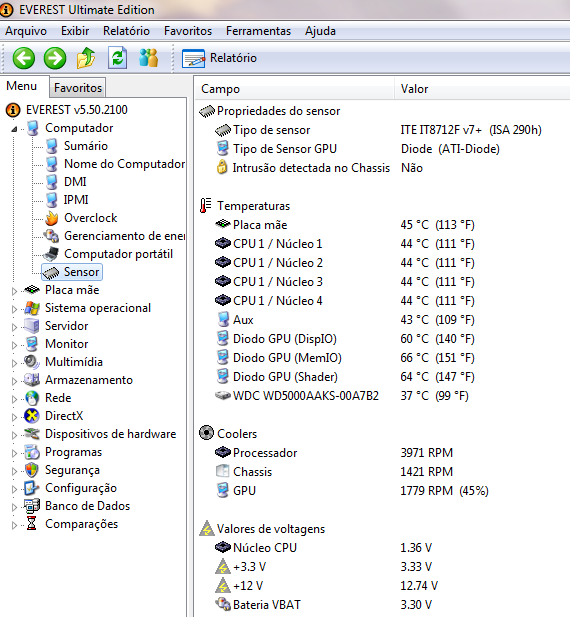The image size is (570, 617).
Task: Click the Servidor icon
Action: pyautogui.click(x=32, y=326)
